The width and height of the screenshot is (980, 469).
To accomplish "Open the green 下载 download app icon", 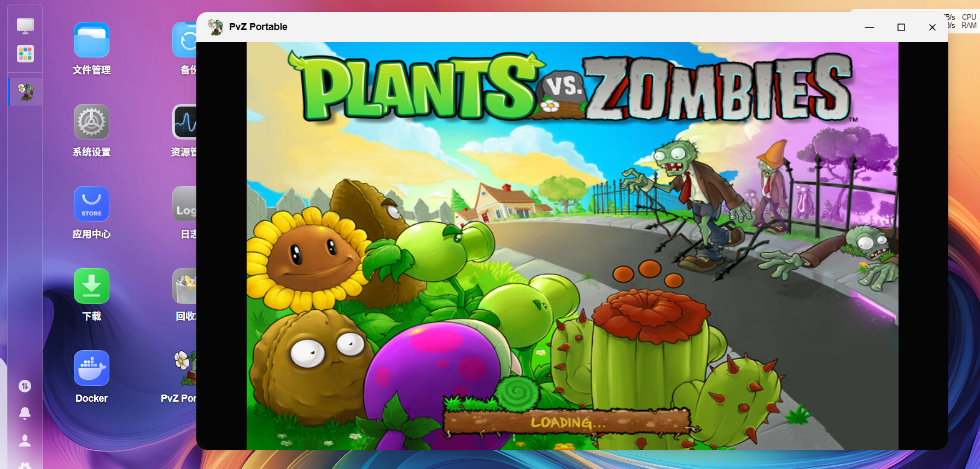I will click(x=91, y=286).
